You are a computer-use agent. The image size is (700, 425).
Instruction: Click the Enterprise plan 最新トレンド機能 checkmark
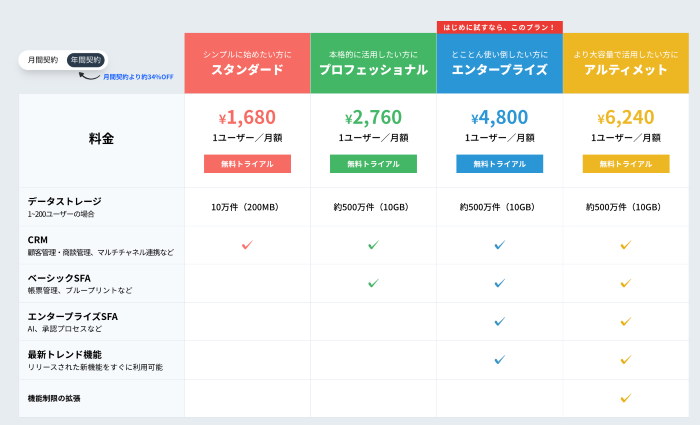coord(499,359)
